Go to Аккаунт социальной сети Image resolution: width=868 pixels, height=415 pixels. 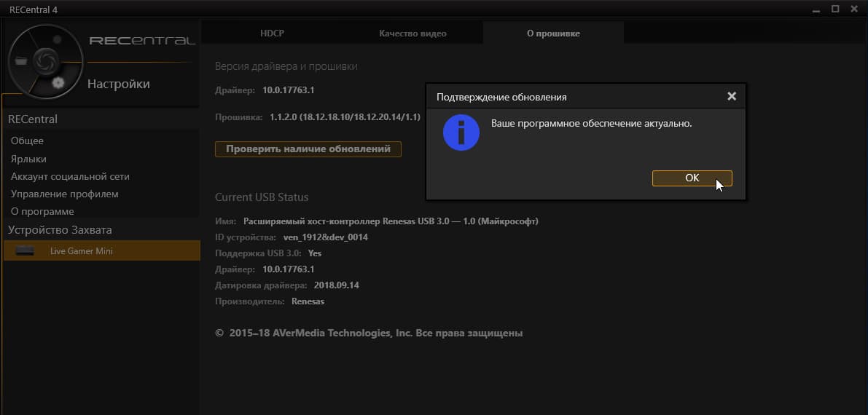click(x=70, y=176)
